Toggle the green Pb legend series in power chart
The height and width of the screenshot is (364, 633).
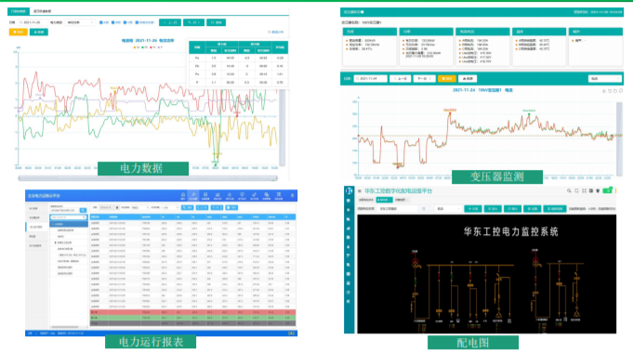pos(144,47)
